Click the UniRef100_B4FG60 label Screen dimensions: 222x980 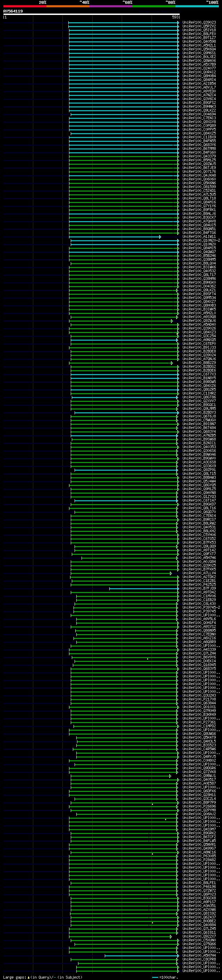point(199,153)
